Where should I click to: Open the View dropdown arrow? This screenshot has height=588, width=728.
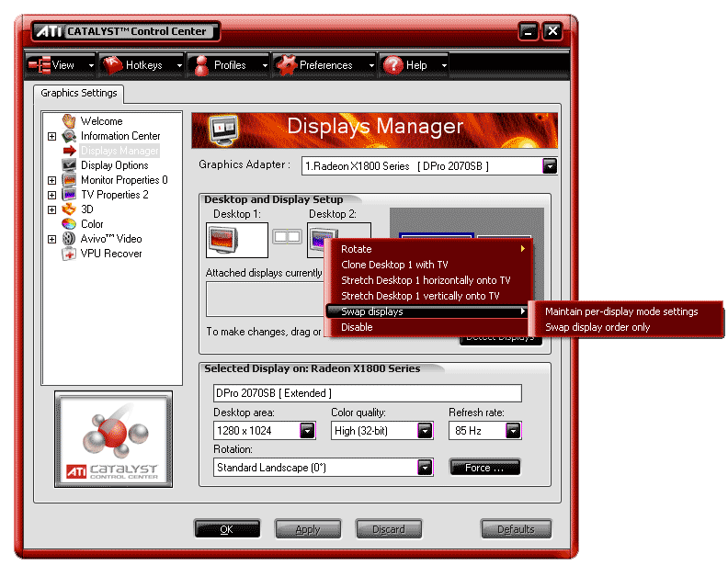pos(91,65)
